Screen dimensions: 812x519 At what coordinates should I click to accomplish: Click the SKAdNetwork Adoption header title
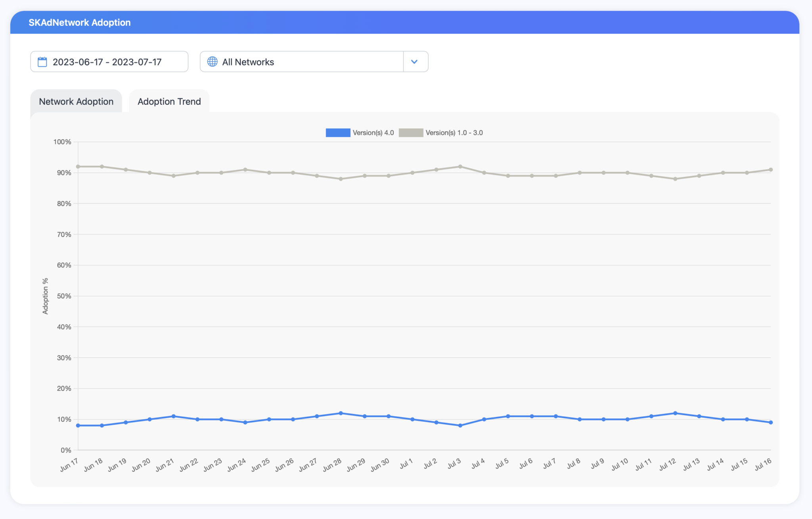[x=80, y=23]
